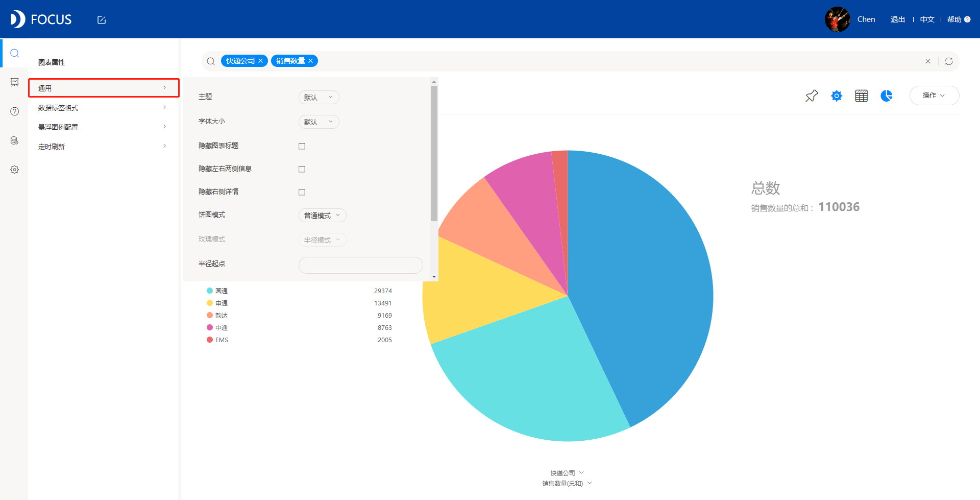The width and height of the screenshot is (980, 500).
Task: Remove the 快递公司 search tag
Action: pyautogui.click(x=261, y=61)
